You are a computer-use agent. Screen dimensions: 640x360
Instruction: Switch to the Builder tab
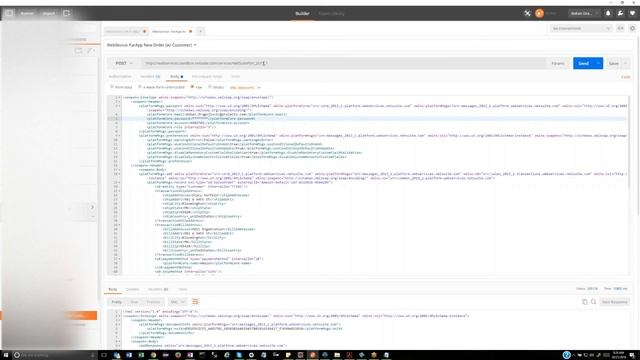point(302,13)
